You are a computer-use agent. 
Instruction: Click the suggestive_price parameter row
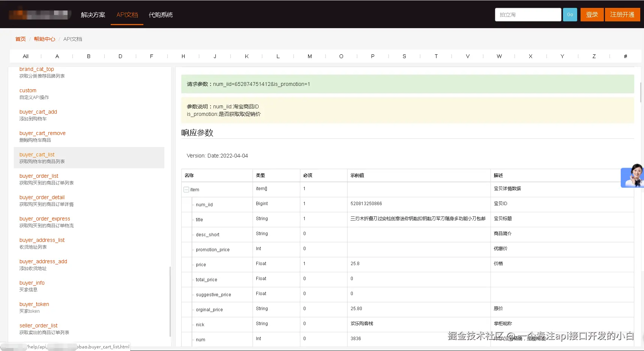click(408, 294)
